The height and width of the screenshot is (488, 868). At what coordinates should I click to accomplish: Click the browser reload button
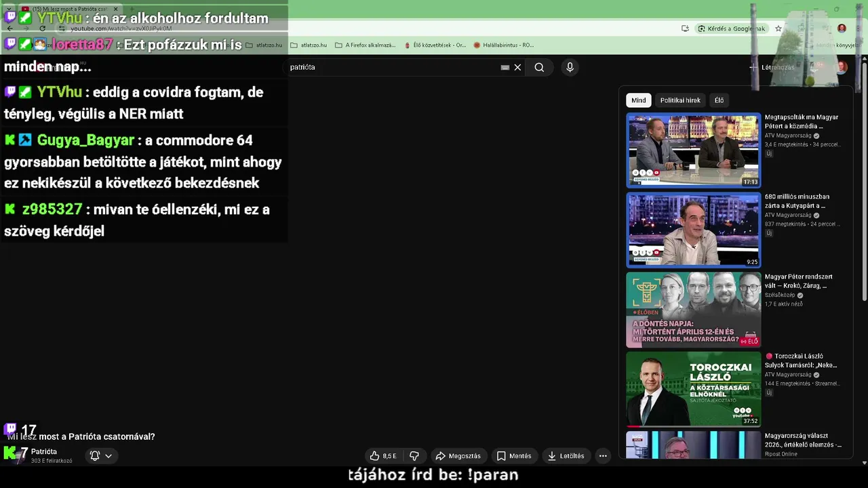coord(42,28)
